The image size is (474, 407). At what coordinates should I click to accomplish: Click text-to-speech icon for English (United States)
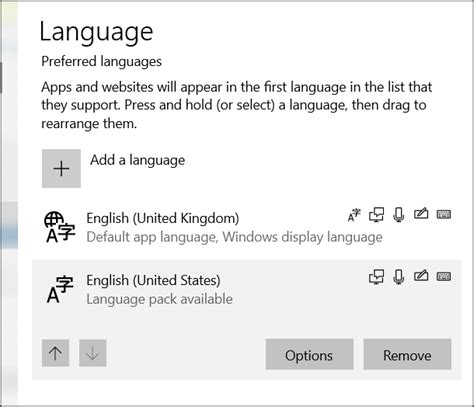[376, 277]
